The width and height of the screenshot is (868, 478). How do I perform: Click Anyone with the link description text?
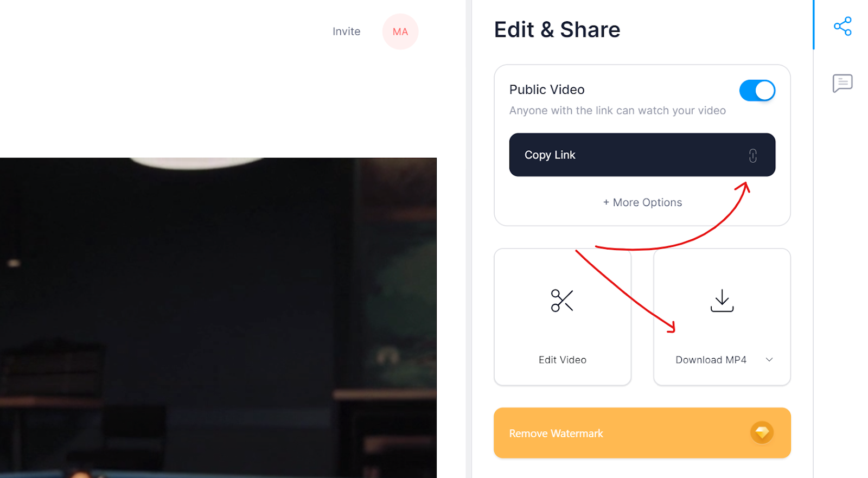pos(617,111)
